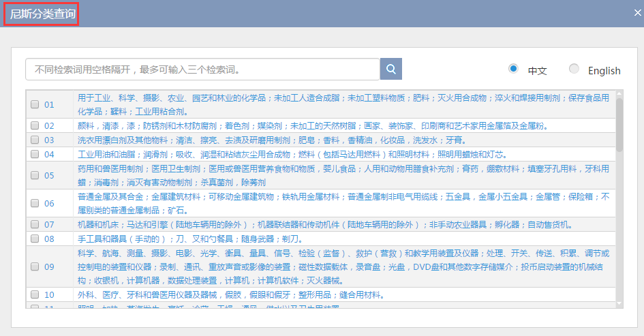
Task: Tick the class 03 checkbox
Action: click(x=35, y=140)
